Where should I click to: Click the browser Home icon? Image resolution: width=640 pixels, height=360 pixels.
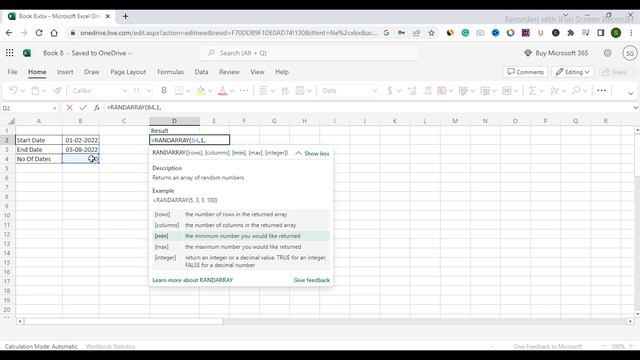pos(54,33)
